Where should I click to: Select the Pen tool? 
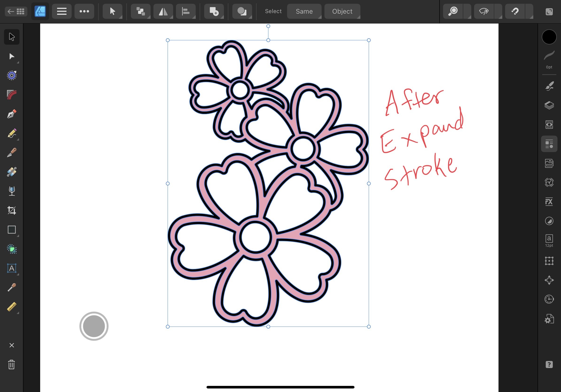coord(12,114)
